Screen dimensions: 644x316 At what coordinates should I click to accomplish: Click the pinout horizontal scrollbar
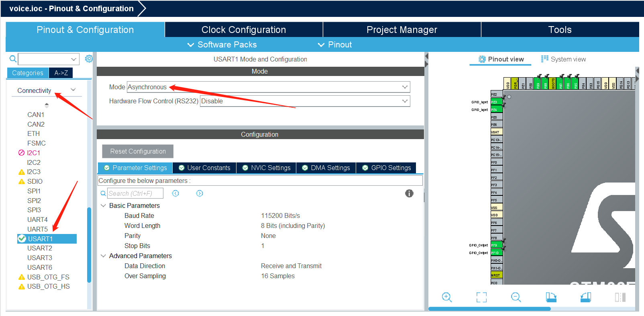point(489,309)
